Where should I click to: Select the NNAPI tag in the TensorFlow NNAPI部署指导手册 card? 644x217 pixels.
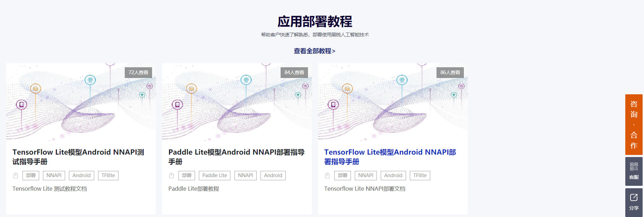pos(366,175)
